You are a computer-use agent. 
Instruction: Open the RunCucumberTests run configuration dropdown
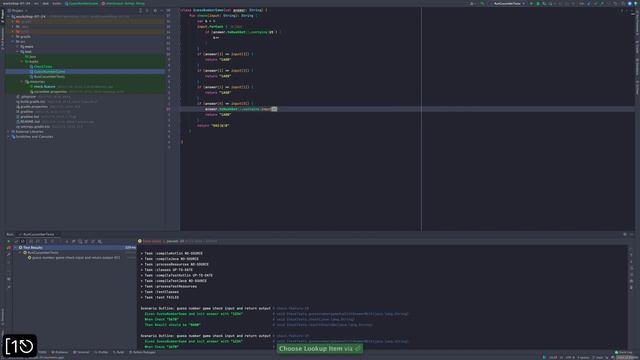pos(508,4)
